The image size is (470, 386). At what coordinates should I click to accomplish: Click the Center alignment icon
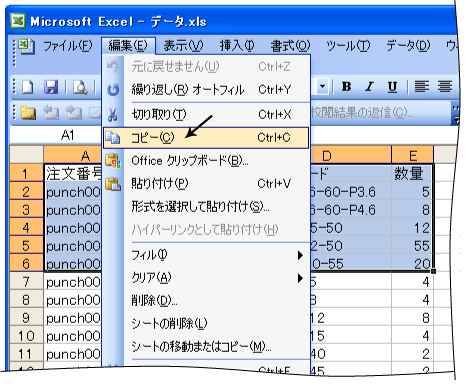[445, 87]
